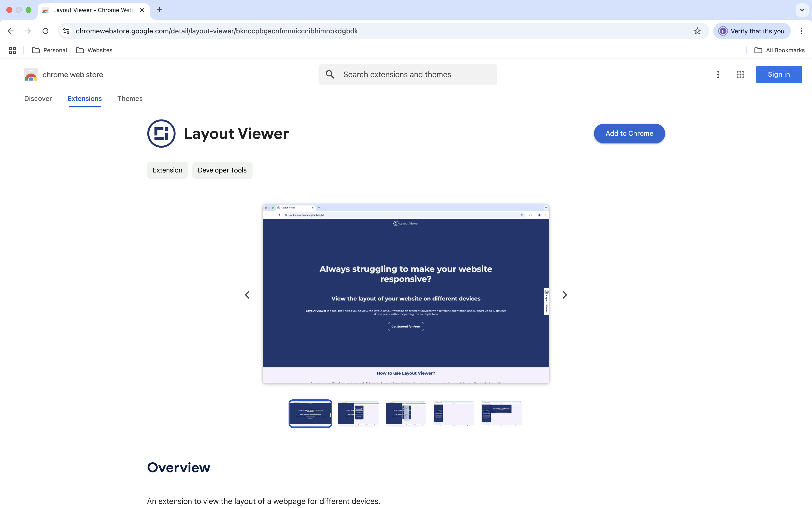This screenshot has height=508, width=812.
Task: Open the Developer Tools category chip
Action: [x=222, y=170]
